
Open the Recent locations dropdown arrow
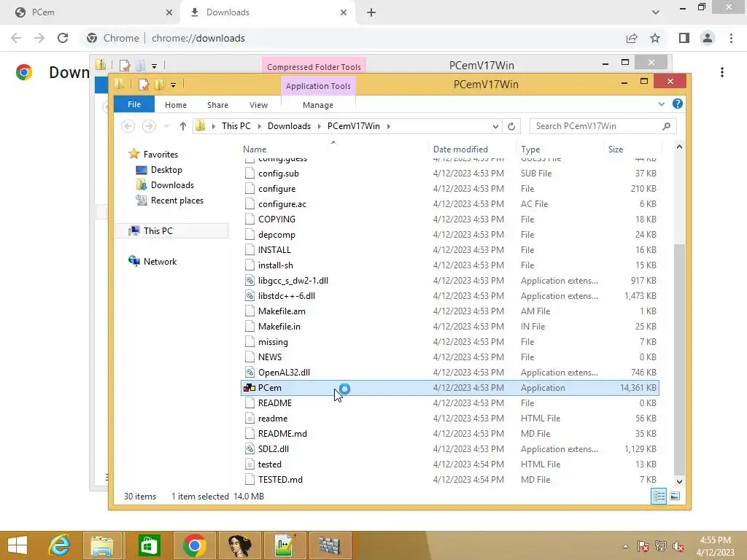coord(166,126)
